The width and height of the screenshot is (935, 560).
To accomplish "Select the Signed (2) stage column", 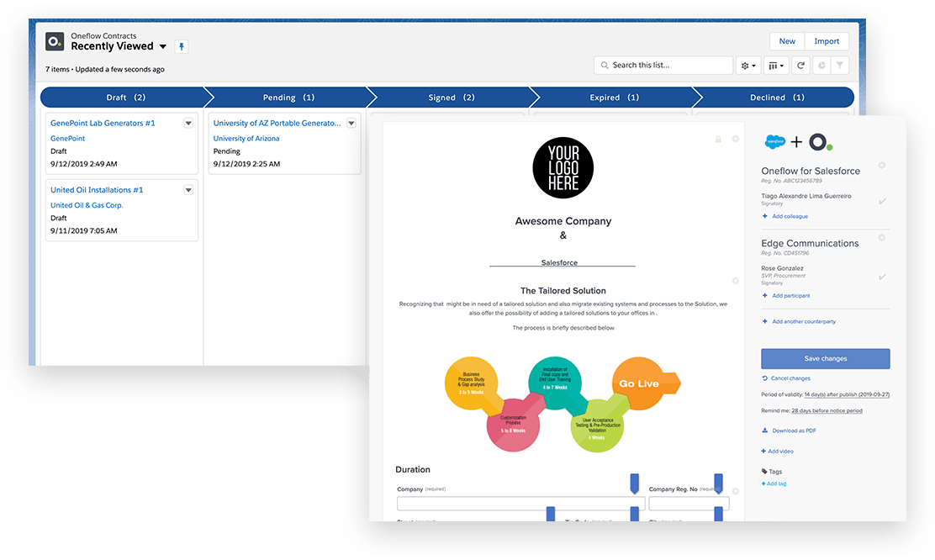I will click(452, 98).
